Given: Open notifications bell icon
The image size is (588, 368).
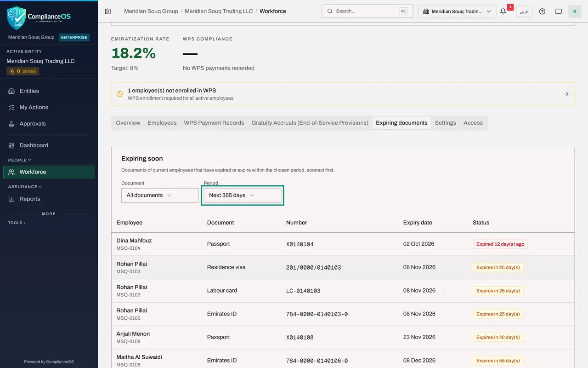Looking at the screenshot, I should point(503,11).
